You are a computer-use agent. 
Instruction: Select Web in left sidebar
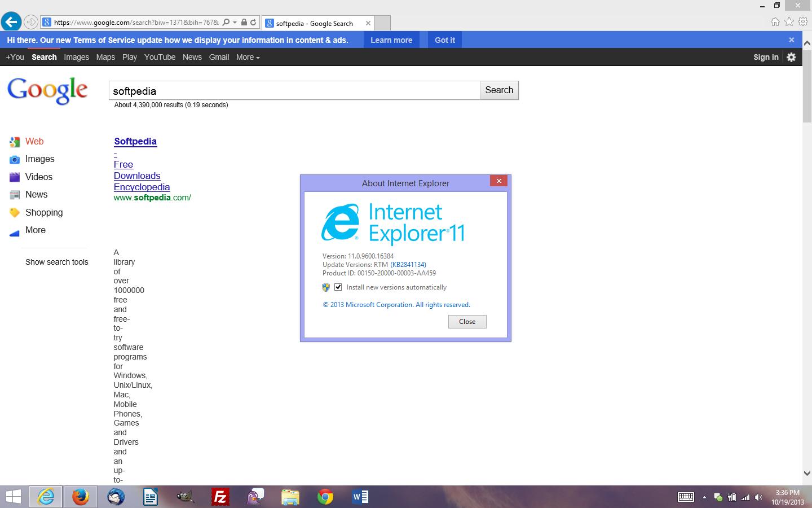(x=34, y=141)
